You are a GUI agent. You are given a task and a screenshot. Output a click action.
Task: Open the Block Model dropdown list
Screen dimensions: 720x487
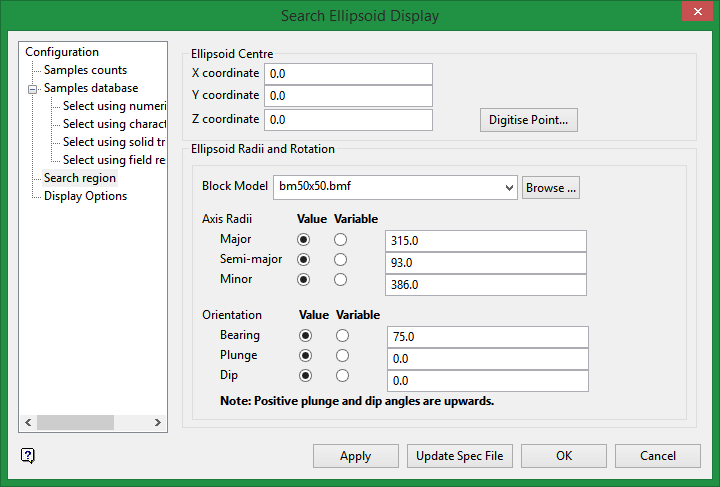click(508, 187)
